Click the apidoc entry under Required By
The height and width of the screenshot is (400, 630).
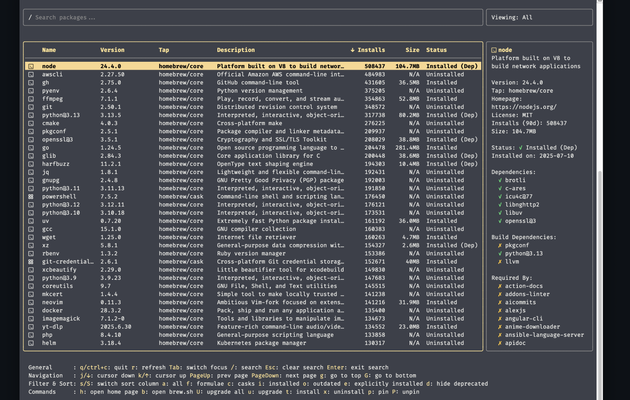515,343
